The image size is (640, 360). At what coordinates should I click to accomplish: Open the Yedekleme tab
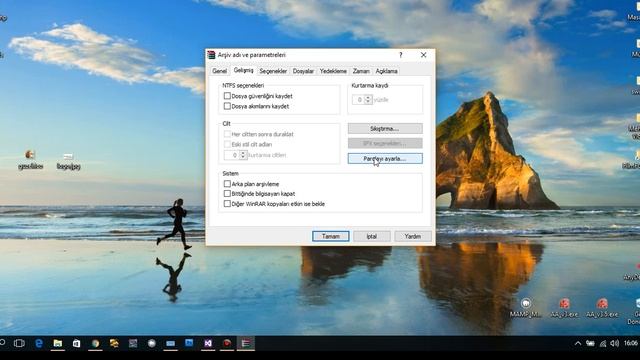point(333,71)
